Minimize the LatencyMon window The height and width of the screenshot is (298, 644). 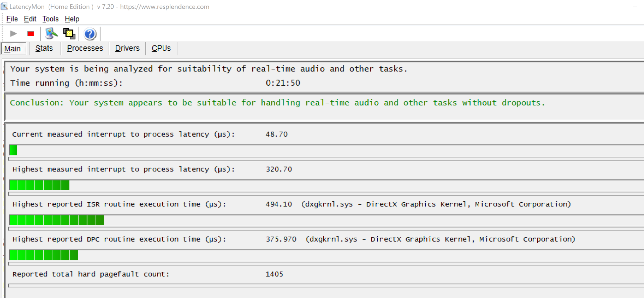635,6
